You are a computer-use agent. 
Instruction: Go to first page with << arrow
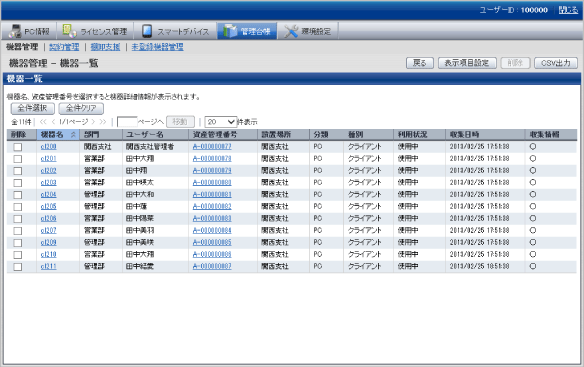coord(43,122)
